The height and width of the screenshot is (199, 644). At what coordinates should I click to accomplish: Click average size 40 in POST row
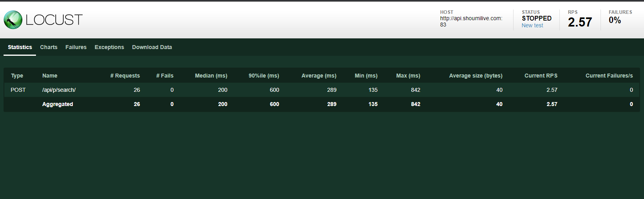click(x=499, y=90)
